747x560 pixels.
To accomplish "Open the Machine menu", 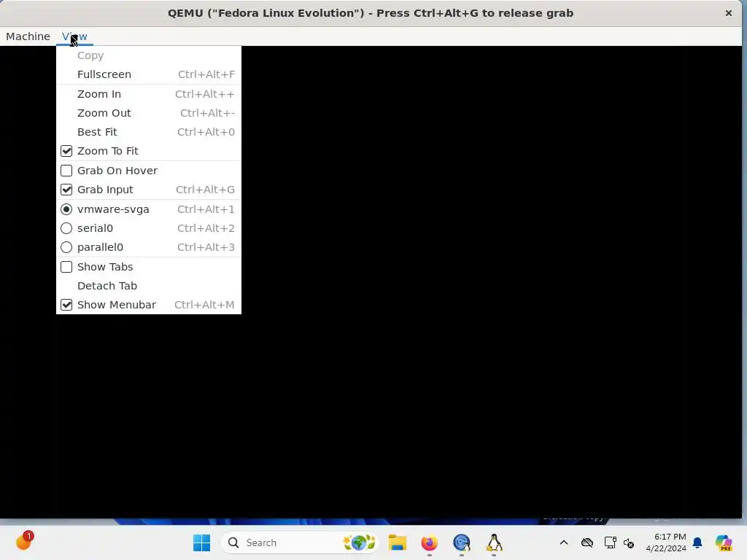I will point(28,36).
